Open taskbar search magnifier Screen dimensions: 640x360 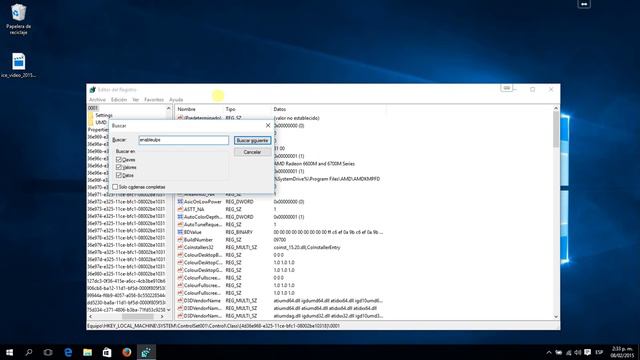click(29, 352)
